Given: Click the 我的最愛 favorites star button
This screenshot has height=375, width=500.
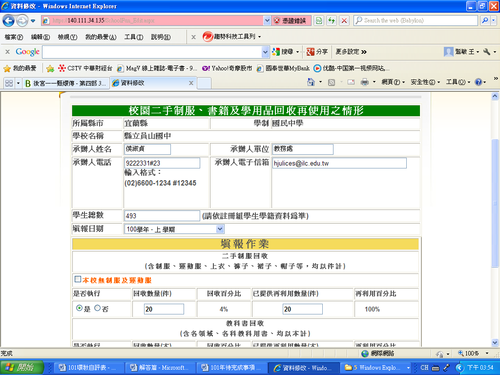Looking at the screenshot, I should pyautogui.click(x=20, y=68).
